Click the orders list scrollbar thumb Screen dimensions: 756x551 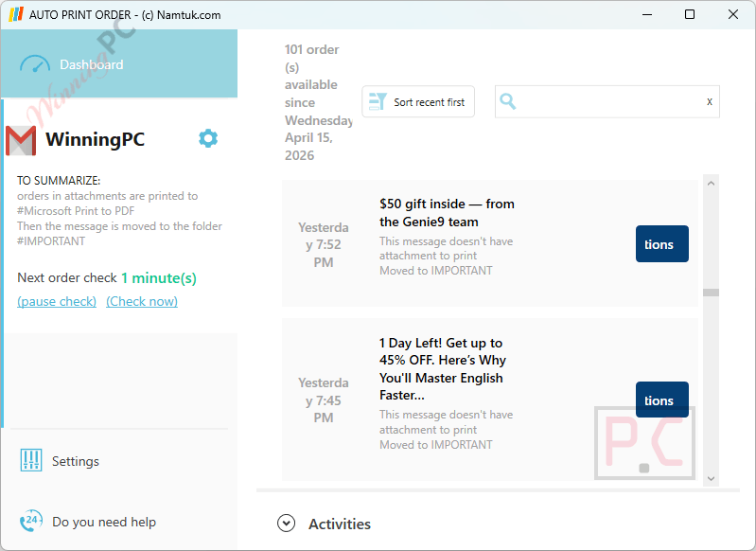pyautogui.click(x=712, y=293)
